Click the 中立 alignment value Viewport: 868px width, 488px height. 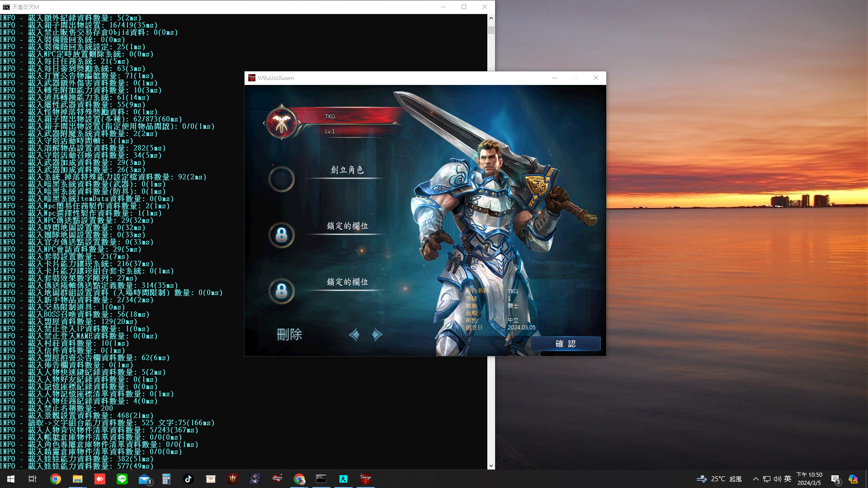[513, 320]
